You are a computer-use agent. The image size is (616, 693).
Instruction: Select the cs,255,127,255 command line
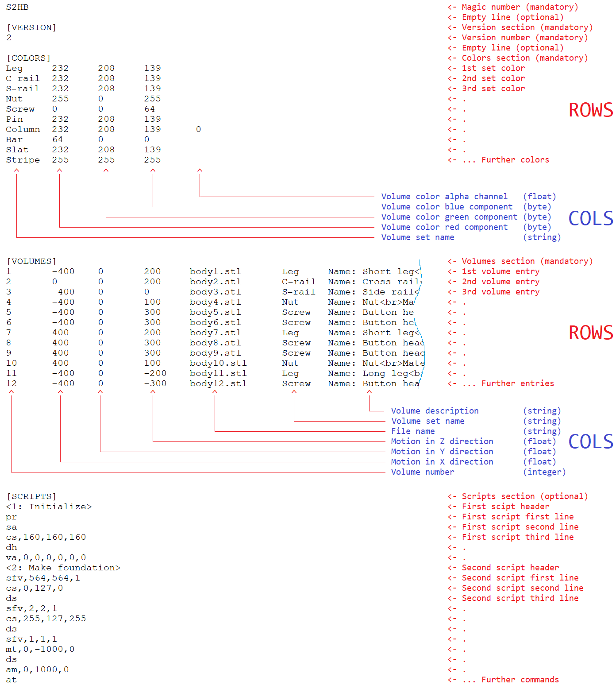[46, 619]
